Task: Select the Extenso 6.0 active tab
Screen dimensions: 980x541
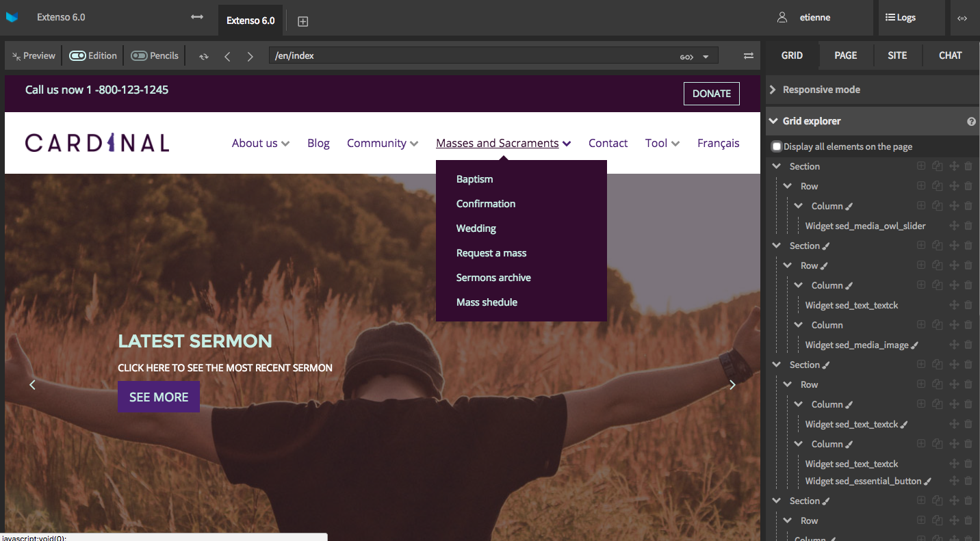Action: (x=250, y=21)
